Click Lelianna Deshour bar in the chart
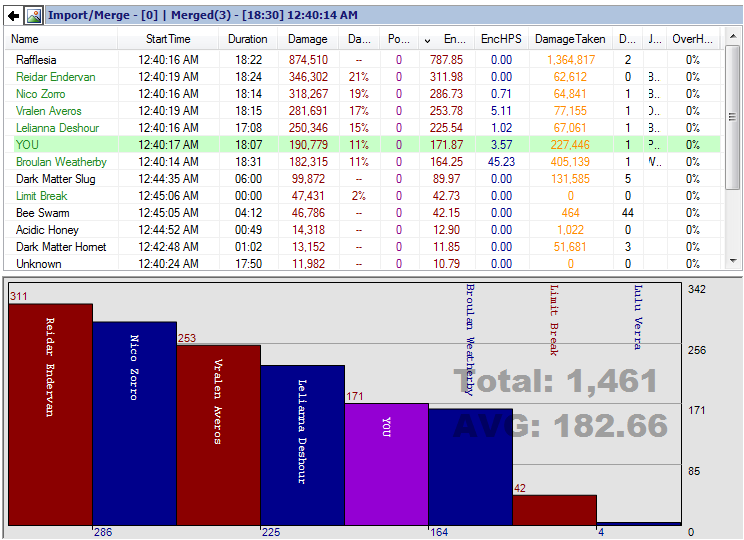 point(303,445)
